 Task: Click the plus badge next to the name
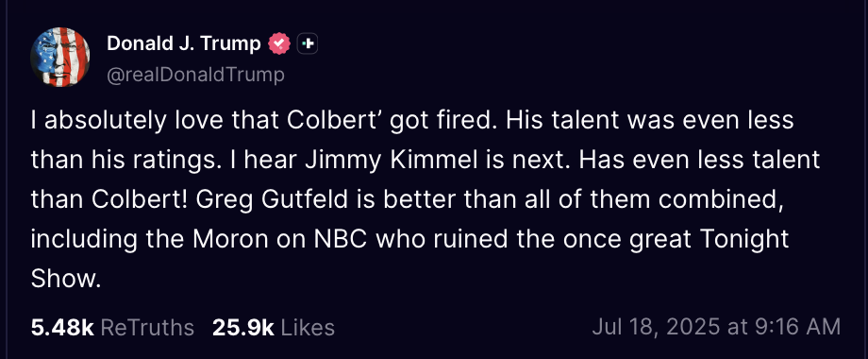(x=308, y=43)
